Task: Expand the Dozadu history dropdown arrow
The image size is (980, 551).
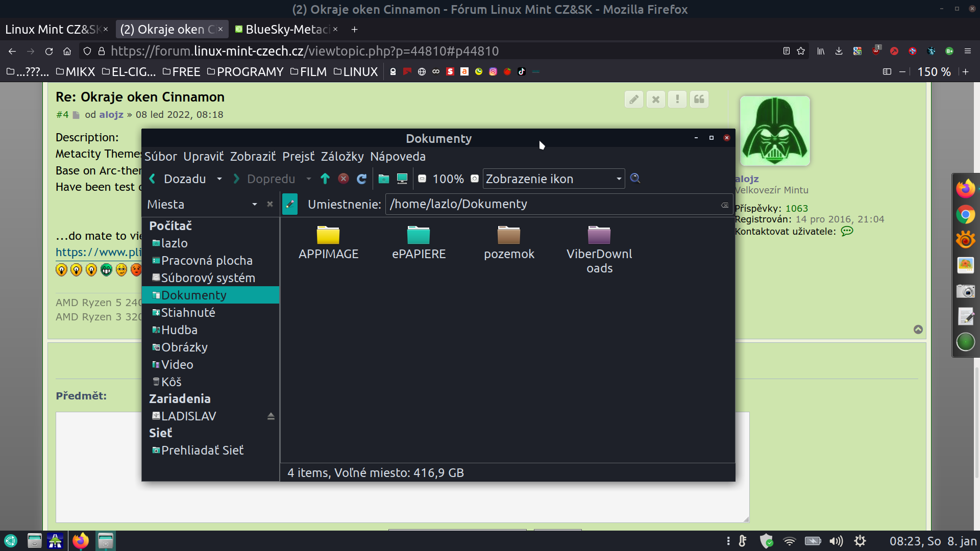Action: pyautogui.click(x=219, y=179)
